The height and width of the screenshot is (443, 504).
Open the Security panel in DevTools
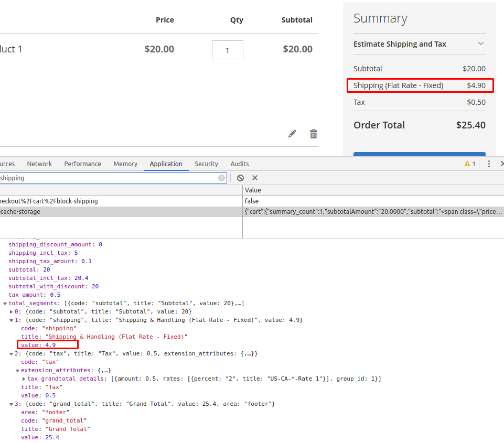click(x=206, y=164)
